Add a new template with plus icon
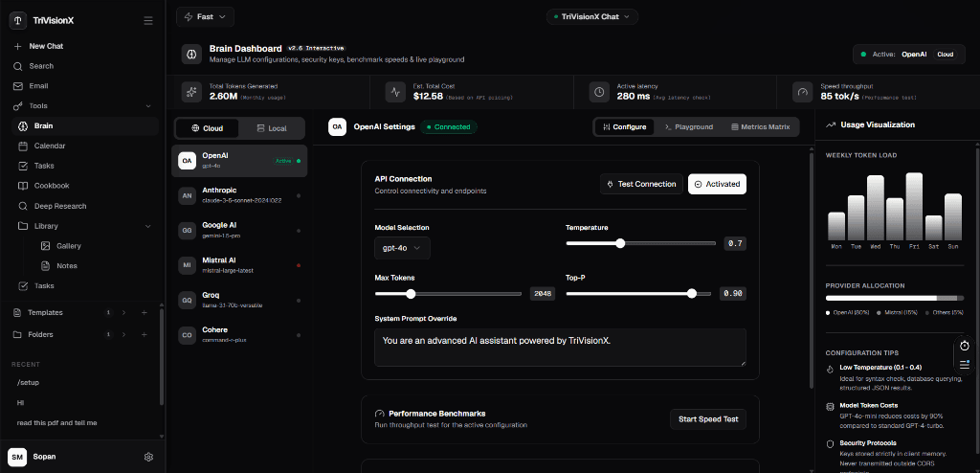The image size is (980, 473). (x=144, y=312)
